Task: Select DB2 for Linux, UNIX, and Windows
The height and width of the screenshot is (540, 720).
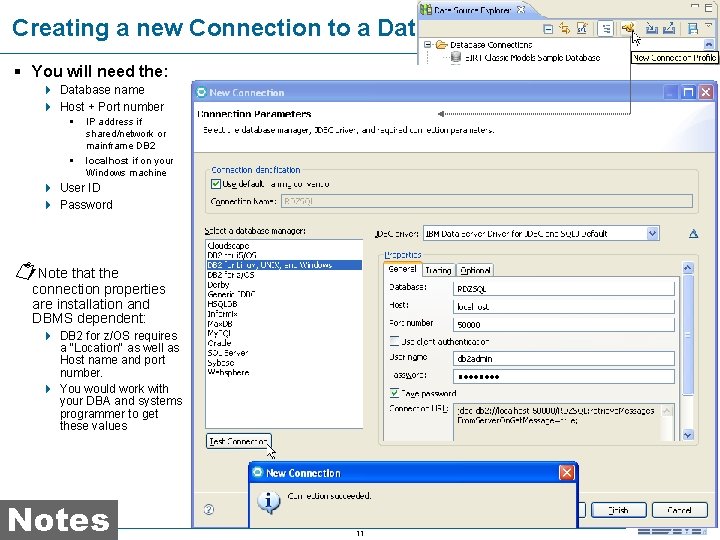Action: coord(284,265)
